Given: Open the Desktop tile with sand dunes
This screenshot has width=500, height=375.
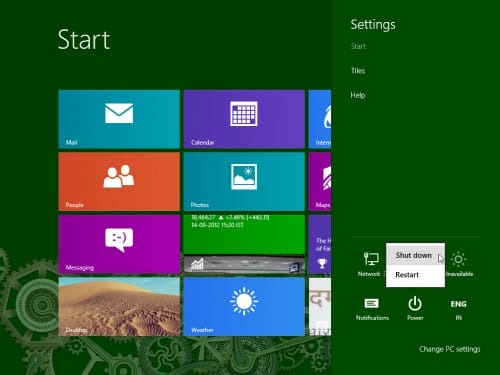Looking at the screenshot, I should [x=119, y=307].
